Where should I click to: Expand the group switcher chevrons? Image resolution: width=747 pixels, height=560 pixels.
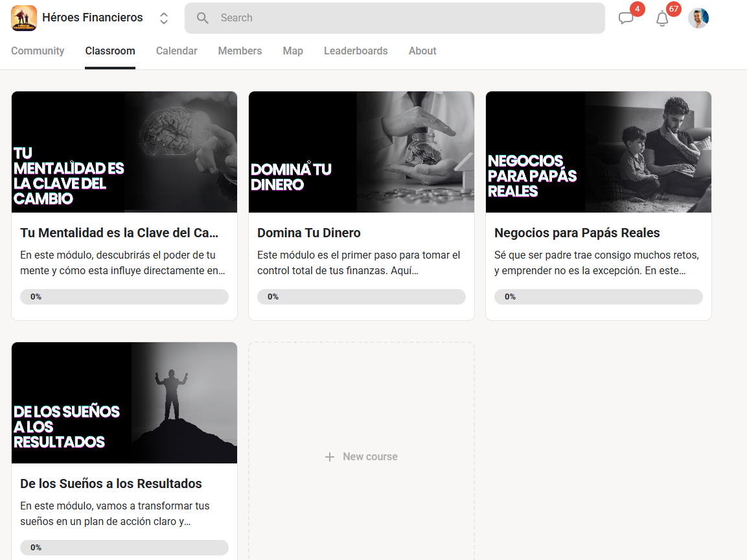click(164, 18)
